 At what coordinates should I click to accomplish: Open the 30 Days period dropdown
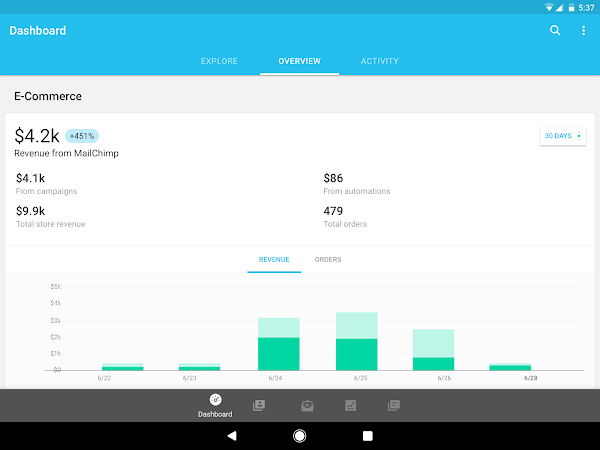563,136
